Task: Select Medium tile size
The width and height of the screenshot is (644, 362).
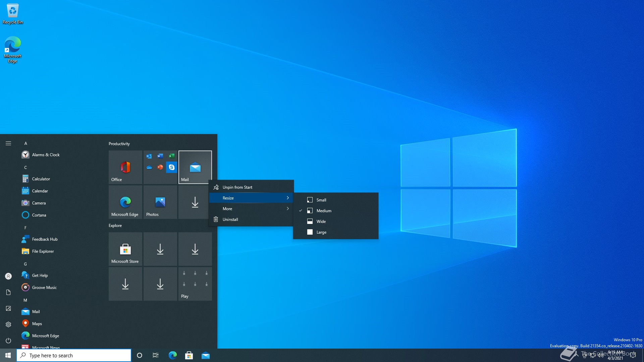Action: click(336, 211)
